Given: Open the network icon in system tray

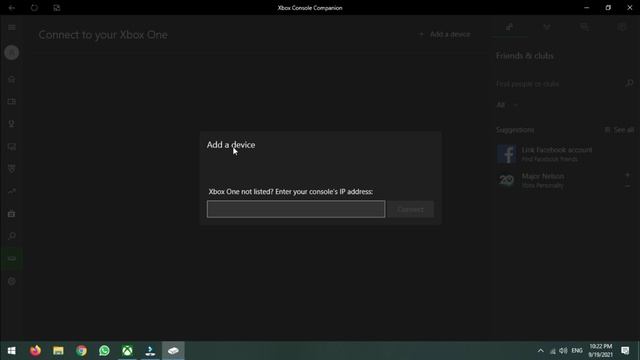Looking at the screenshot, I should pyautogui.click(x=553, y=351).
